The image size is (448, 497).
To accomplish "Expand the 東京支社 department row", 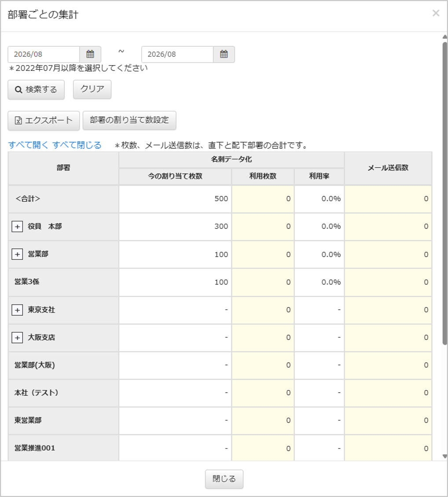I will [x=18, y=310].
